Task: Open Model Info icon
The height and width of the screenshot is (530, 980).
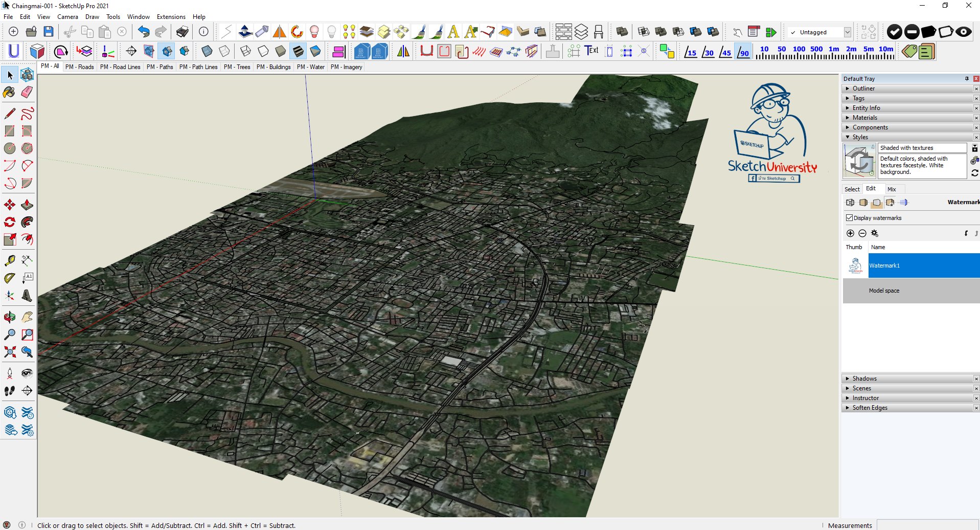Action: coord(203,32)
